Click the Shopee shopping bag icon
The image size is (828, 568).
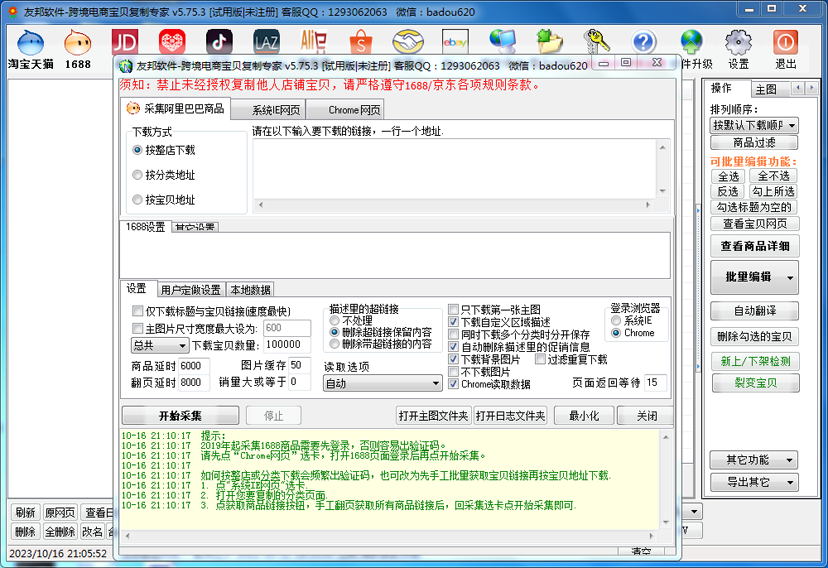[x=359, y=42]
